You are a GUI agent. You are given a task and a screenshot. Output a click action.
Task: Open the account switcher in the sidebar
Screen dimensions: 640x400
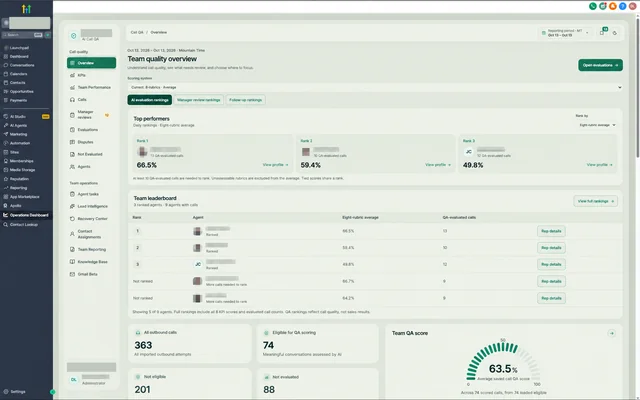tap(27, 23)
